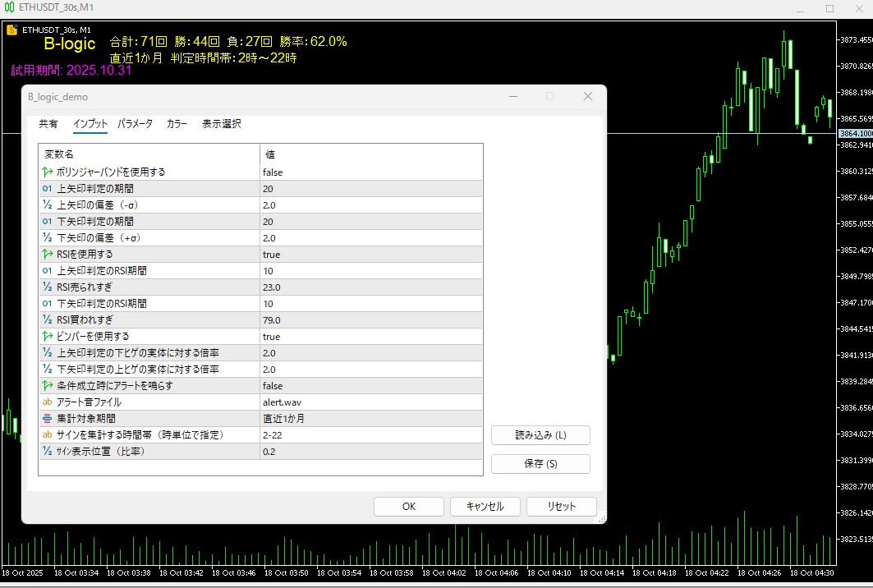Click the chart icon in the ETHUSDT title bar

9,7
